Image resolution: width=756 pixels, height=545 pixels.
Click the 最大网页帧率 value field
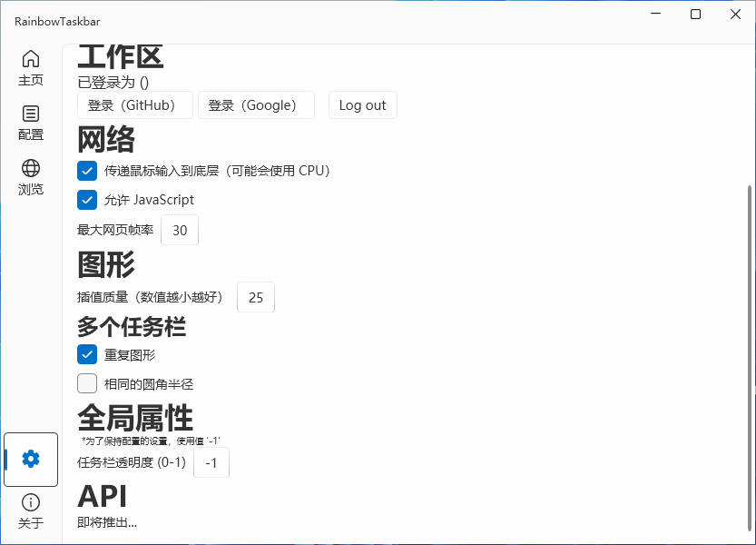tap(180, 231)
